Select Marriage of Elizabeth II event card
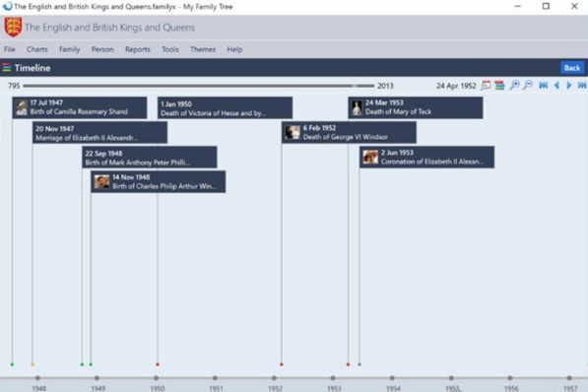This screenshot has height=392, width=588. click(99, 132)
